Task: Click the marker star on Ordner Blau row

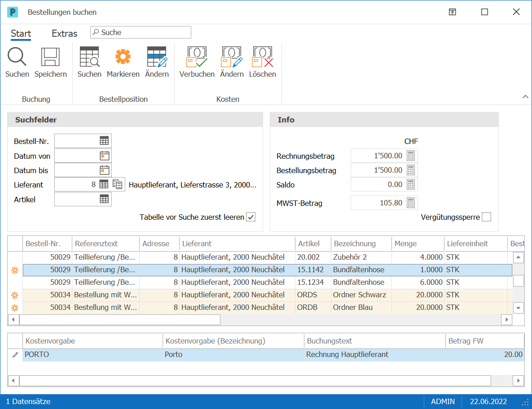Action: point(15,308)
